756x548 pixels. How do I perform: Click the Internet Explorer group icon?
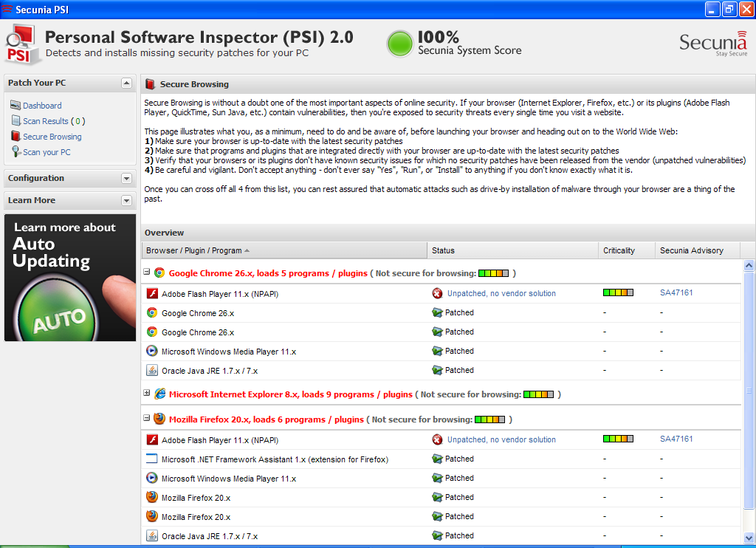click(x=159, y=394)
